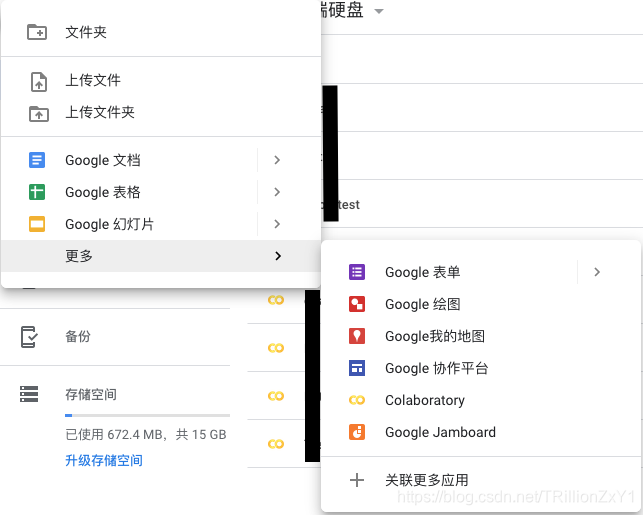
Task: Click the blue Google Docs icon
Action: click(x=37, y=160)
